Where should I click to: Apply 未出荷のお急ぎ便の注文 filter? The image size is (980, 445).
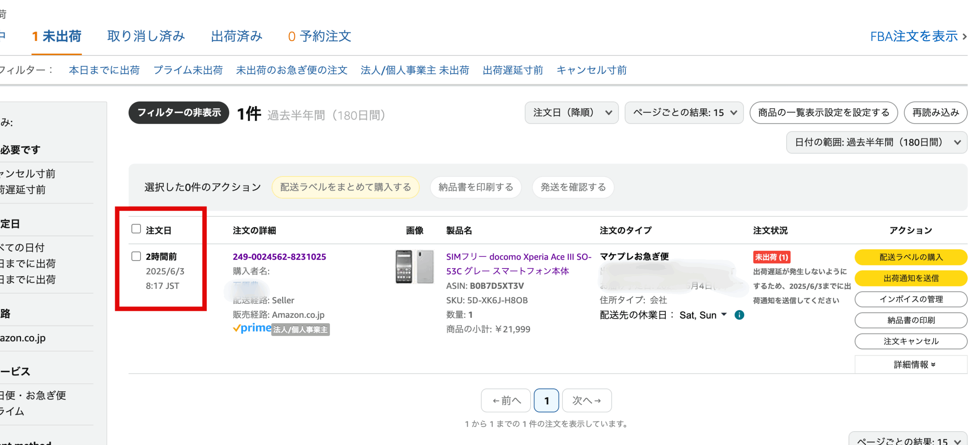(x=292, y=70)
